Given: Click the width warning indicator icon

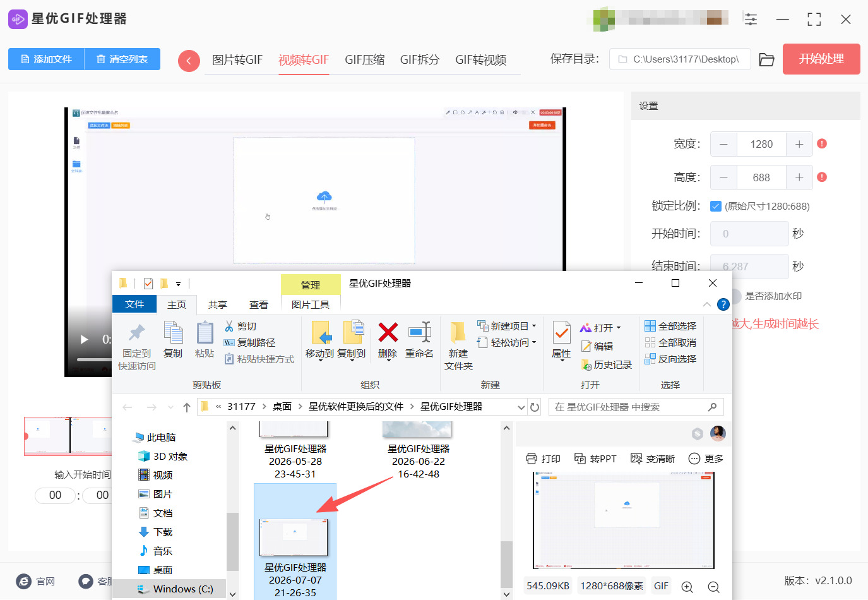Looking at the screenshot, I should (x=822, y=143).
